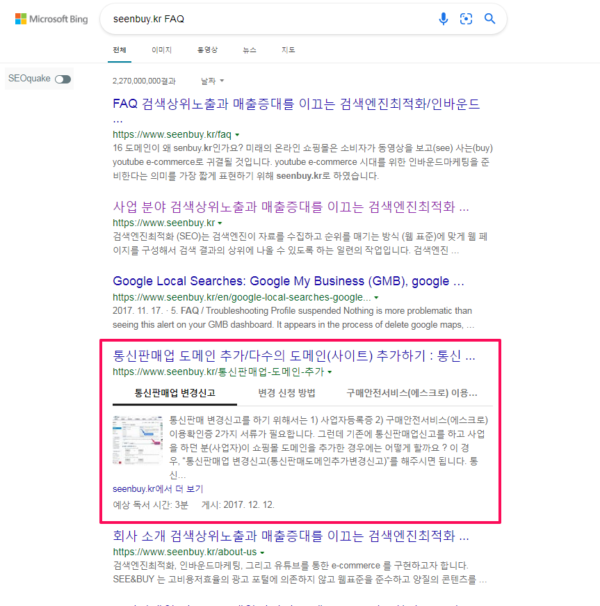Click the 예상 독서 시간: 3분 text
Image resolution: width=600 pixels, height=606 pixels.
[150, 505]
